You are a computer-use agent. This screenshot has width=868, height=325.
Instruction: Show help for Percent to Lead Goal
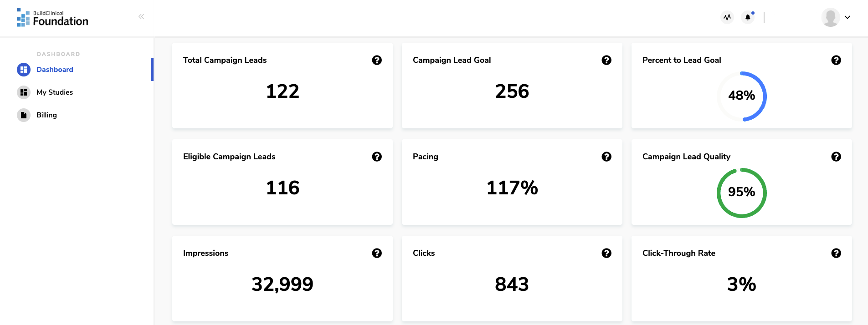tap(836, 60)
